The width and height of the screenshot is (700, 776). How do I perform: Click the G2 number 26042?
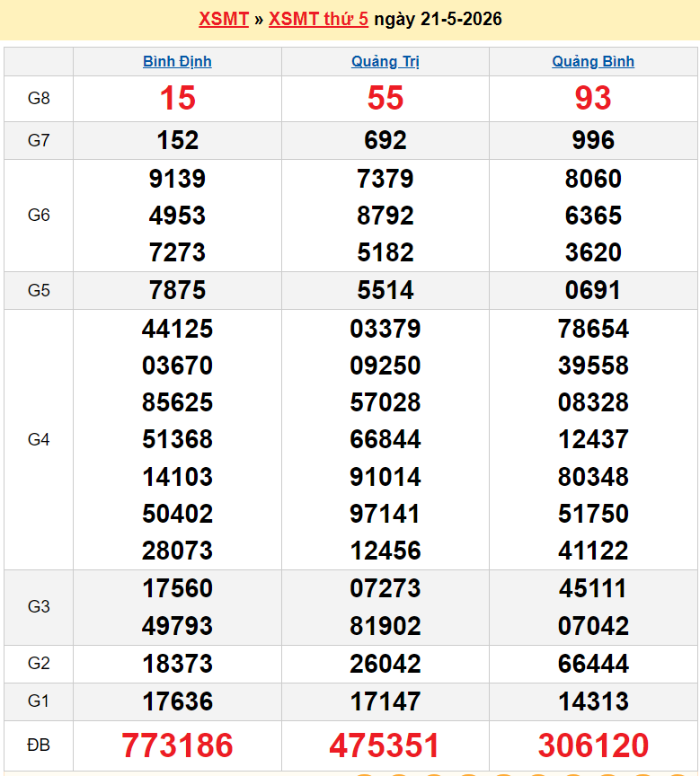coord(385,664)
